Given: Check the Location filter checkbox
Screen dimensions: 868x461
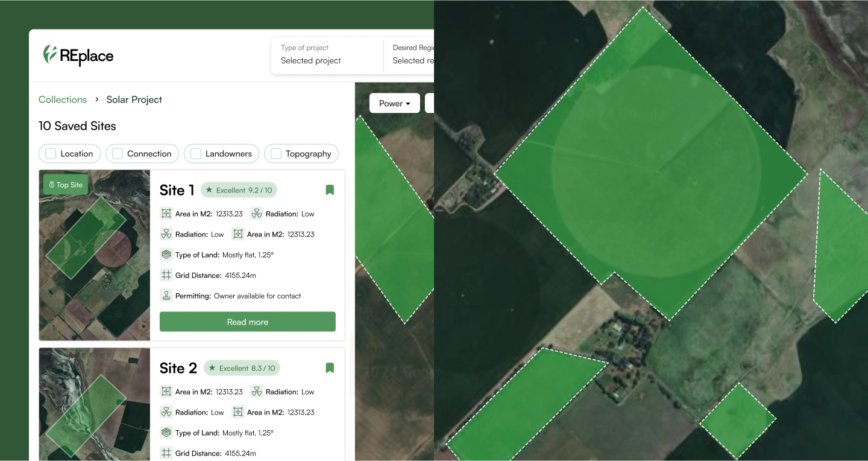Looking at the screenshot, I should [x=51, y=154].
